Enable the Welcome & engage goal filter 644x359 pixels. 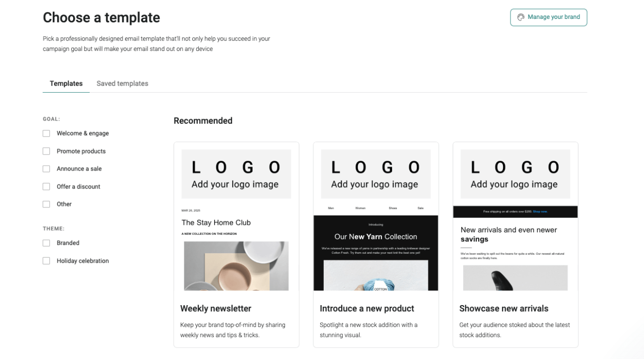pyautogui.click(x=46, y=133)
